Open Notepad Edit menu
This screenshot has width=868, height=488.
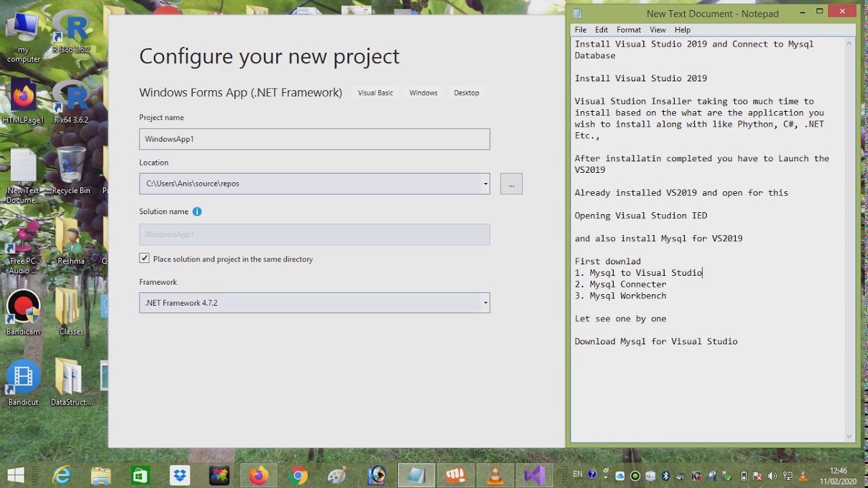point(601,30)
